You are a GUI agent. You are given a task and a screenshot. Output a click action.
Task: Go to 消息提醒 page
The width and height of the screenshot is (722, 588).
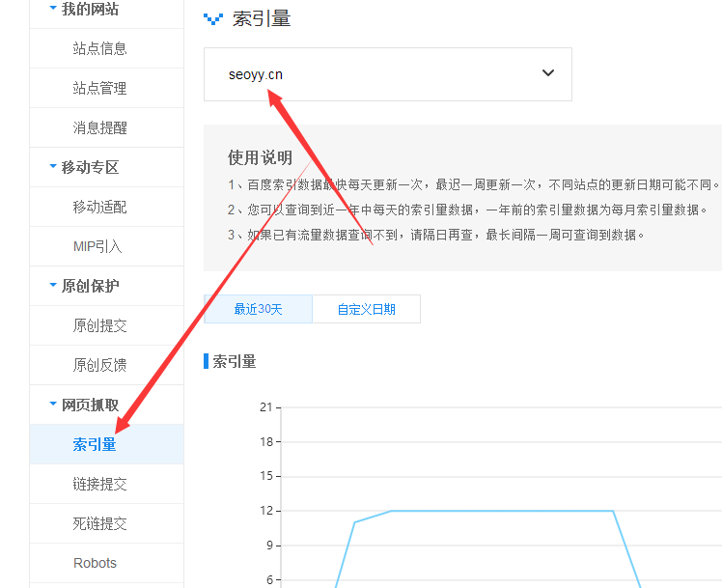[x=99, y=127]
